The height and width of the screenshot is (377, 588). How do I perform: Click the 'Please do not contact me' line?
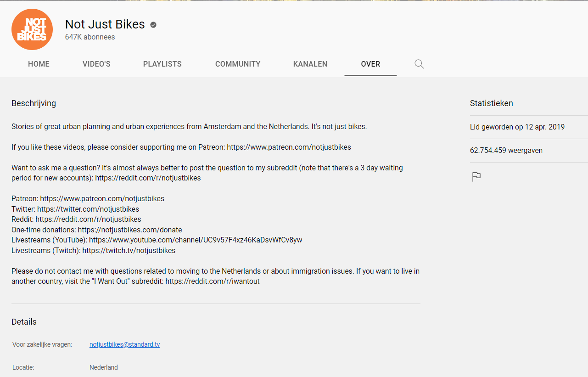(215, 271)
